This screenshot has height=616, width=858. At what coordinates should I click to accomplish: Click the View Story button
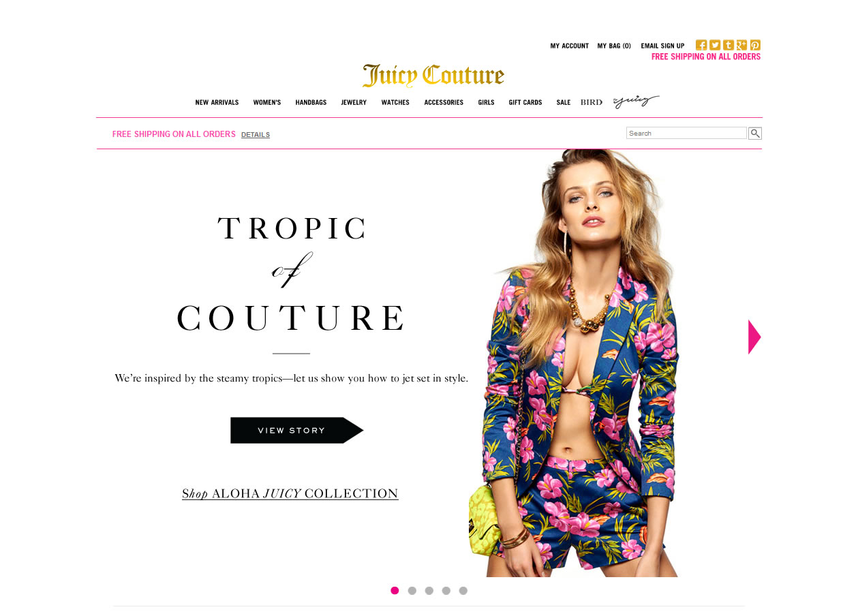[296, 431]
